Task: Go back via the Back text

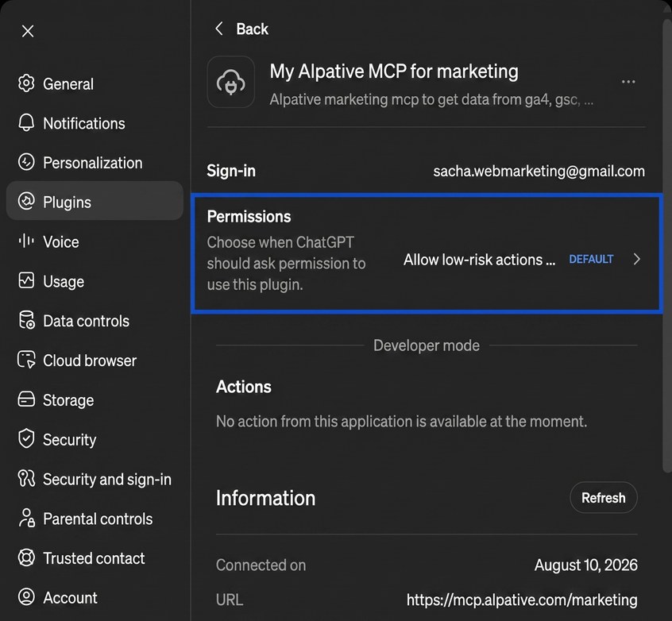Action: (x=252, y=29)
